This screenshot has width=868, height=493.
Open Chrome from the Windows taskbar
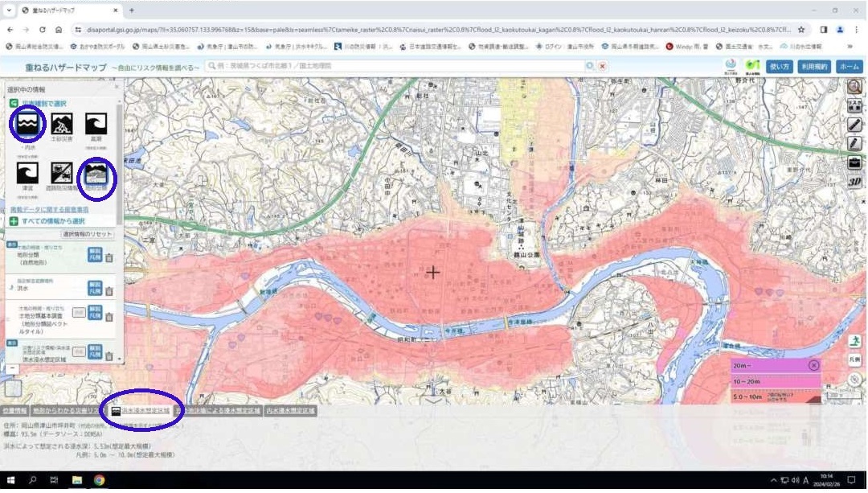(x=99, y=480)
